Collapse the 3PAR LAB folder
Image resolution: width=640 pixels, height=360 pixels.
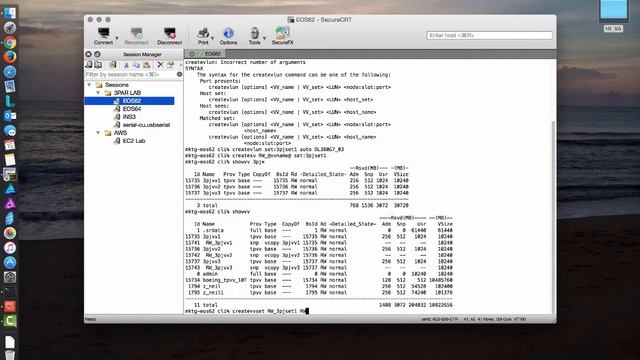pyautogui.click(x=98, y=93)
